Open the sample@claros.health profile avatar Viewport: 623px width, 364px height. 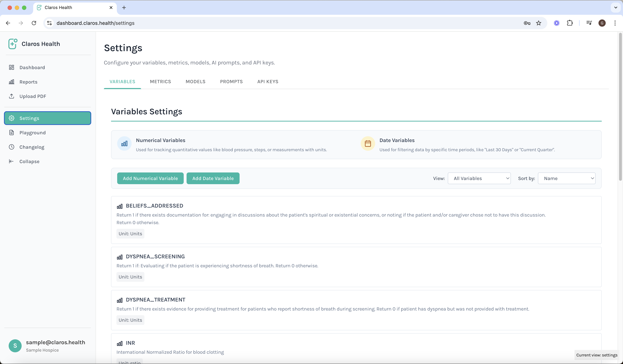tap(15, 346)
